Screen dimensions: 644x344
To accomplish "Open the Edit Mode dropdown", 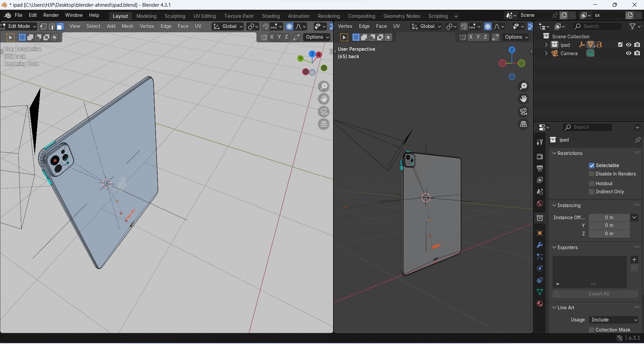I will (19, 27).
